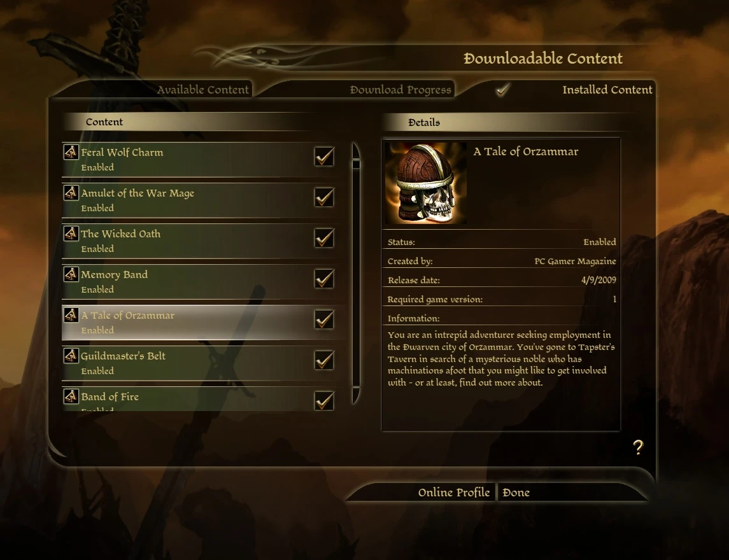Uncheck Amulet of the War Mage
This screenshot has width=729, height=560.
[324, 197]
